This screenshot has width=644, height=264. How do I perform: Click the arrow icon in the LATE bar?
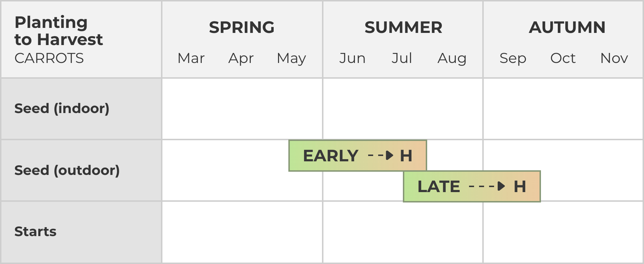point(501,186)
